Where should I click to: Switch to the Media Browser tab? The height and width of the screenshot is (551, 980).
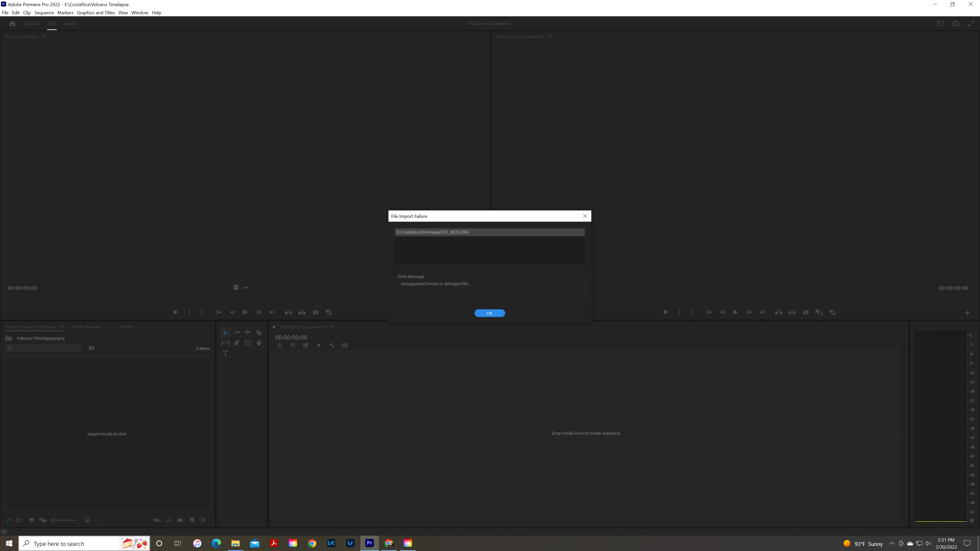coord(86,327)
